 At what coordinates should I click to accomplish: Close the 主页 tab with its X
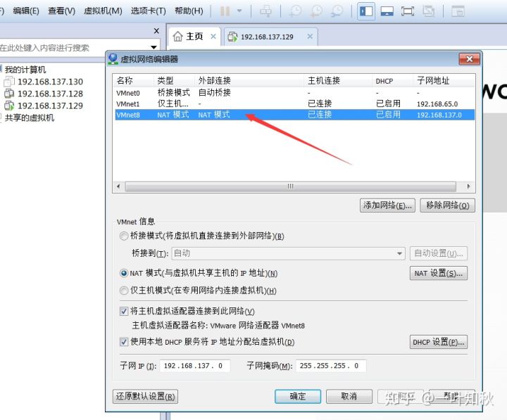(x=213, y=36)
